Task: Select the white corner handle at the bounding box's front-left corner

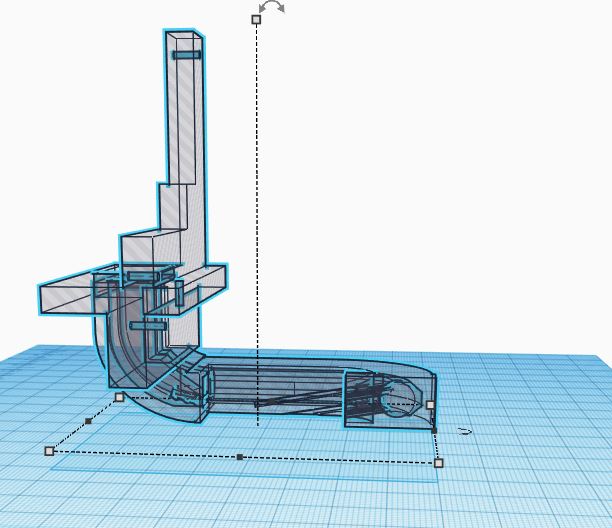Action: click(49, 451)
